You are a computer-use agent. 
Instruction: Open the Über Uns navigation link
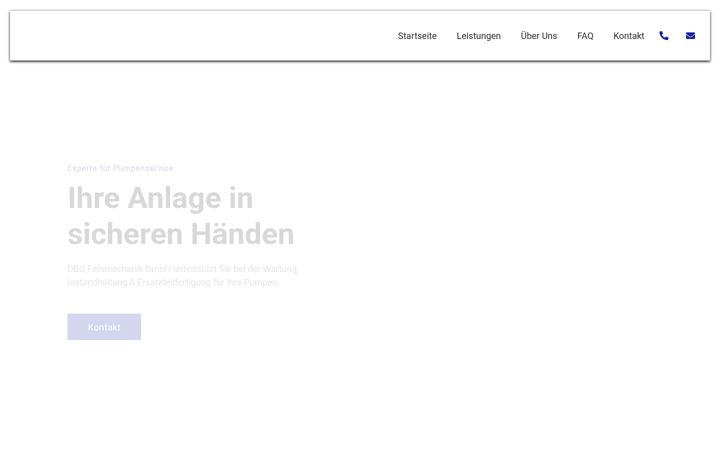(x=539, y=36)
